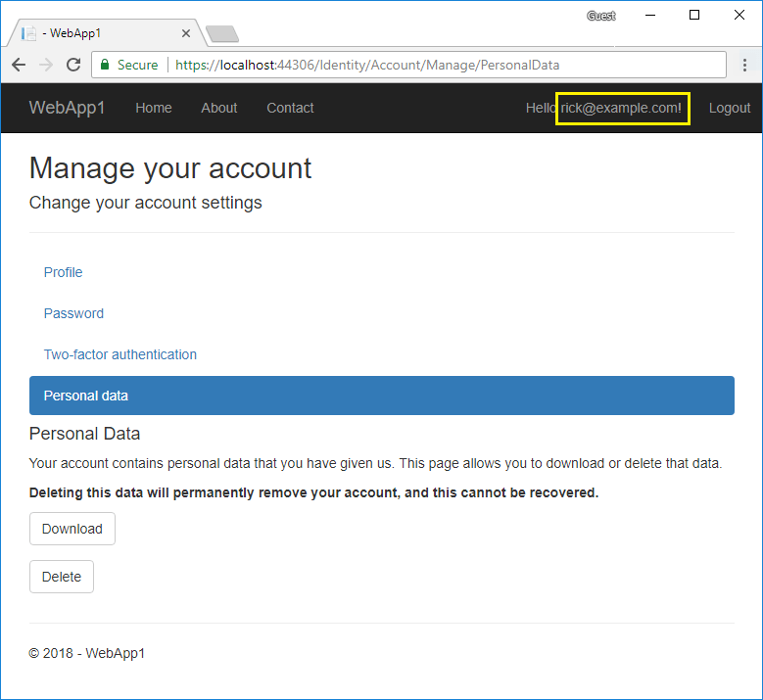This screenshot has height=700, width=763.
Task: Switch to the Profile settings section
Action: click(64, 272)
